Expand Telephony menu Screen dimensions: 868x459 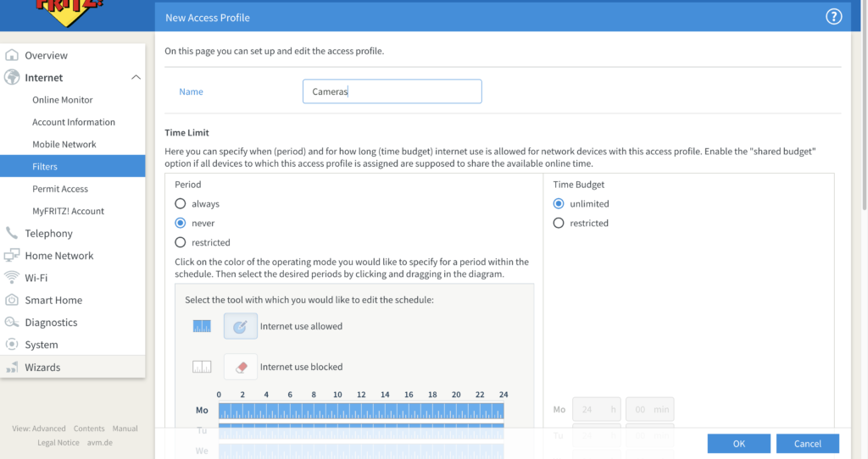(48, 234)
